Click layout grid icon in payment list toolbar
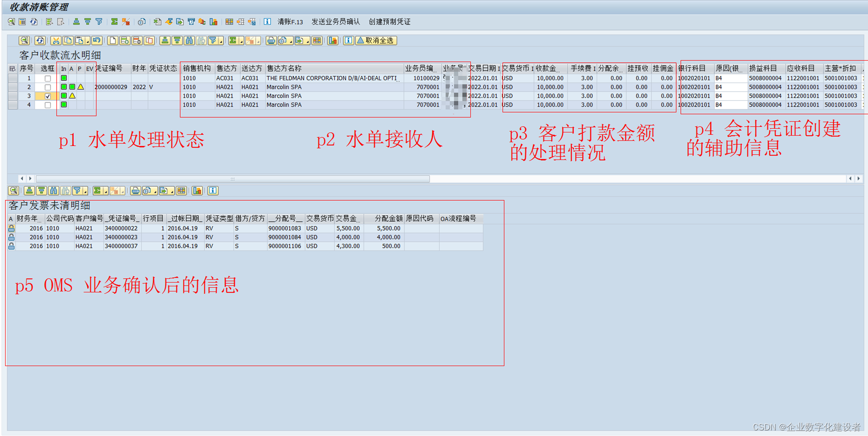The width and height of the screenshot is (868, 436). [317, 41]
